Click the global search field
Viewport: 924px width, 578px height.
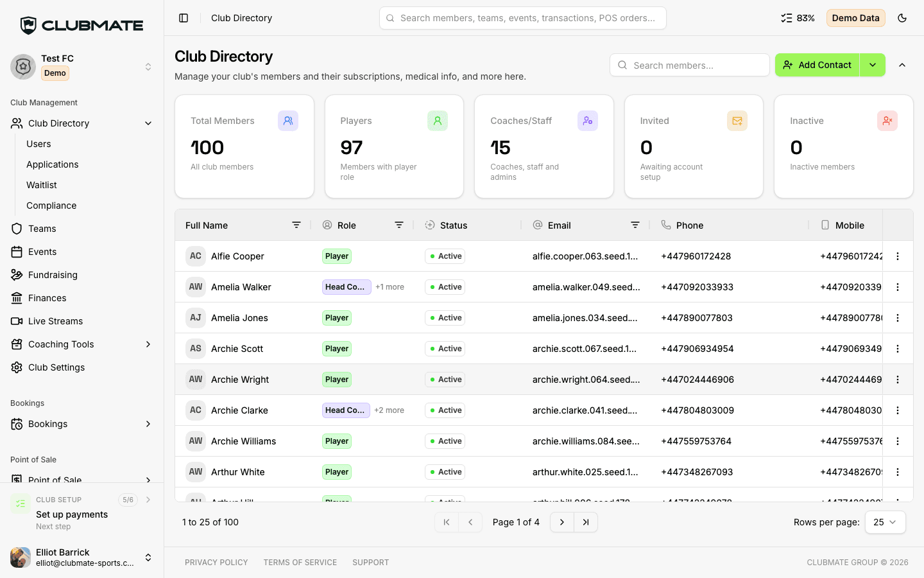point(523,18)
